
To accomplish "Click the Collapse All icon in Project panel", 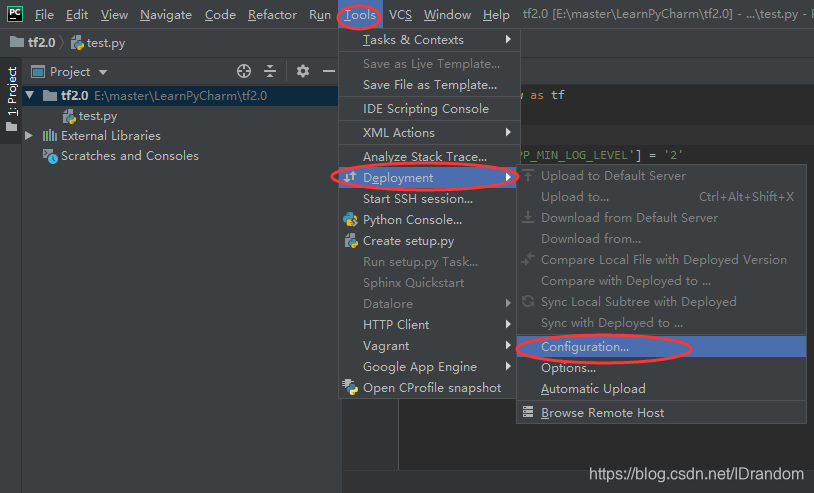I will click(x=270, y=71).
